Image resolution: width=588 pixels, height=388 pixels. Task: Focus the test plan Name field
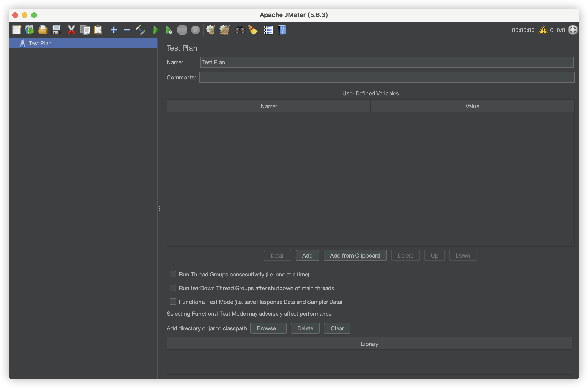coord(387,62)
